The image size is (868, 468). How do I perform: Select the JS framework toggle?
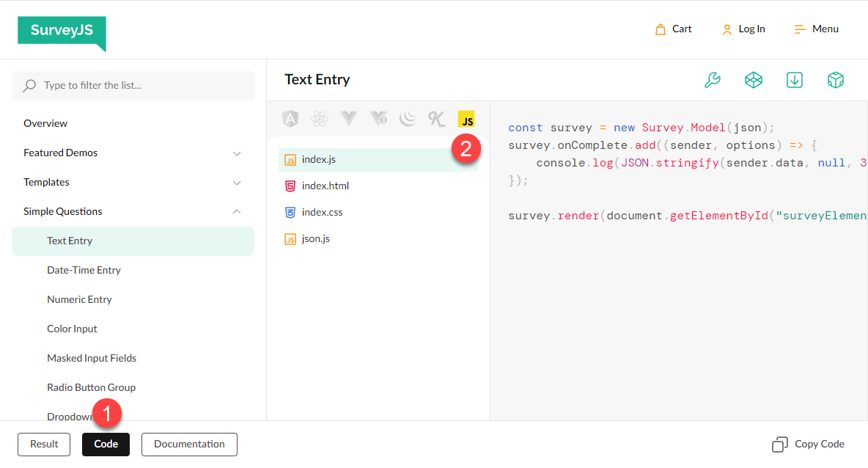pyautogui.click(x=466, y=119)
